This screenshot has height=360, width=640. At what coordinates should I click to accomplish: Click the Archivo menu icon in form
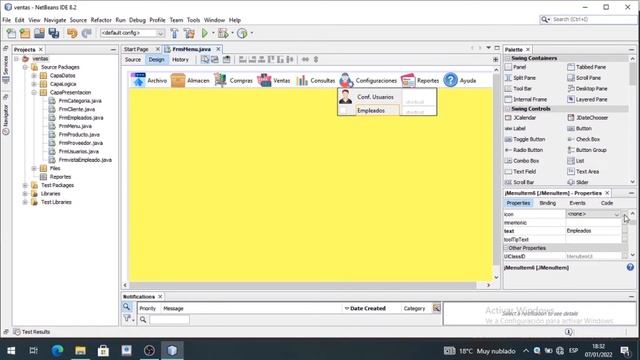click(138, 80)
